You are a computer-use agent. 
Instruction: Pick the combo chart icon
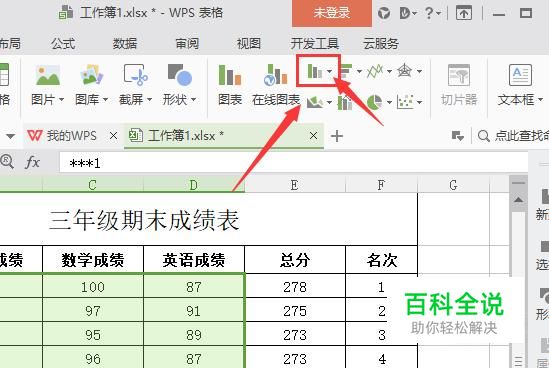[345, 102]
